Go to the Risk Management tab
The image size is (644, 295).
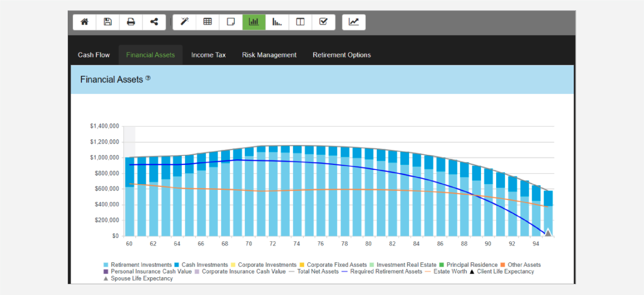coord(269,55)
